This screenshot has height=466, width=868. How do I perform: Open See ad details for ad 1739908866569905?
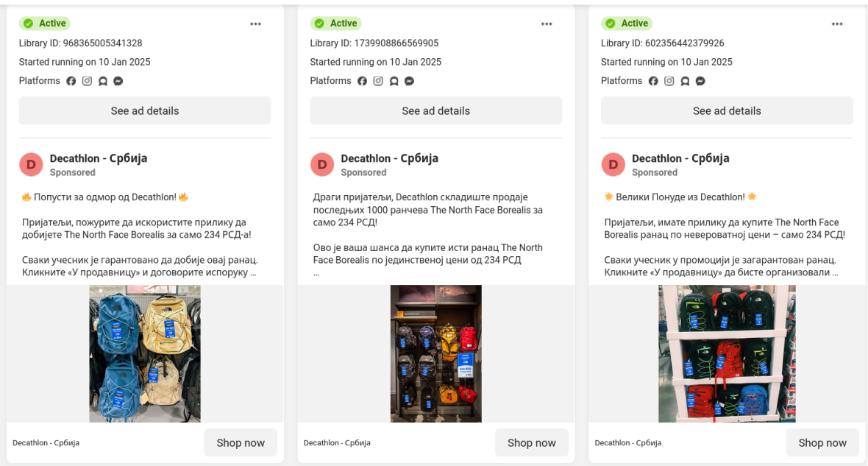click(435, 110)
